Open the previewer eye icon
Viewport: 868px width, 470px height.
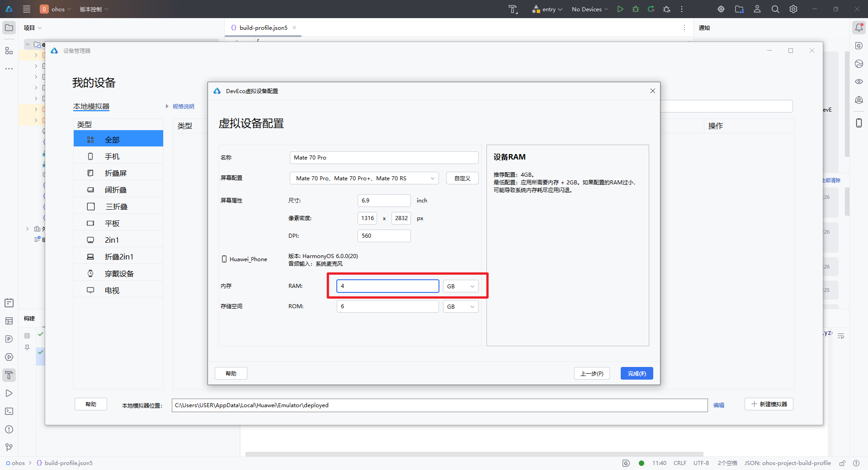[859, 82]
